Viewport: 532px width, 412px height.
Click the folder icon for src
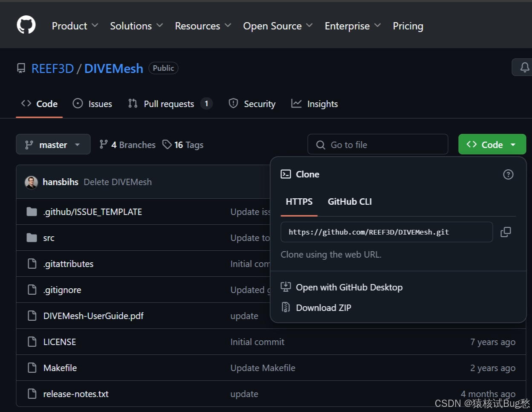[32, 238]
